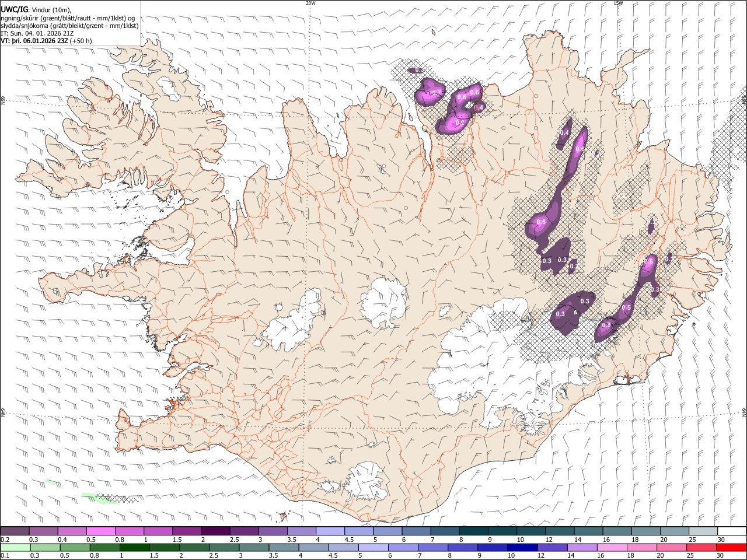This screenshot has width=747, height=560.
Task: Click the '0.1' label on the rain scale
Action: 5,555
